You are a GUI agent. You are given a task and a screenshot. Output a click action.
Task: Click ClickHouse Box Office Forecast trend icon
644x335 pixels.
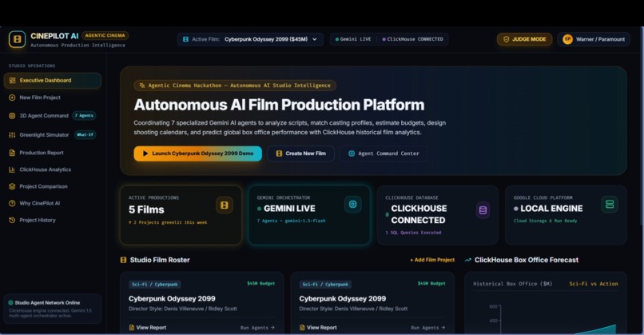pyautogui.click(x=467, y=260)
